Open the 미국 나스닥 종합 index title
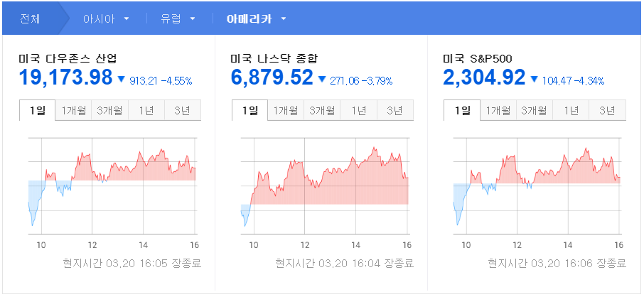Screen dimensions: 644x297 (274, 59)
